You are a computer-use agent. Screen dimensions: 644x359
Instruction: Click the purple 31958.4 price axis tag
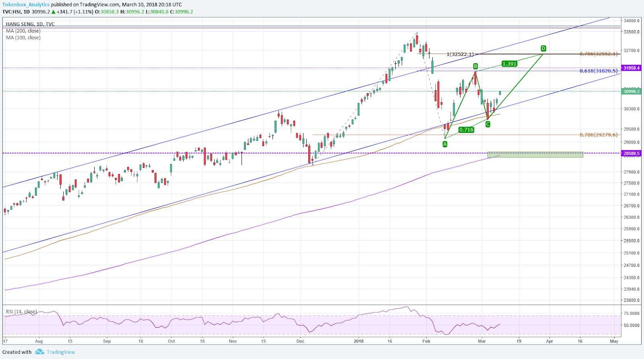631,68
